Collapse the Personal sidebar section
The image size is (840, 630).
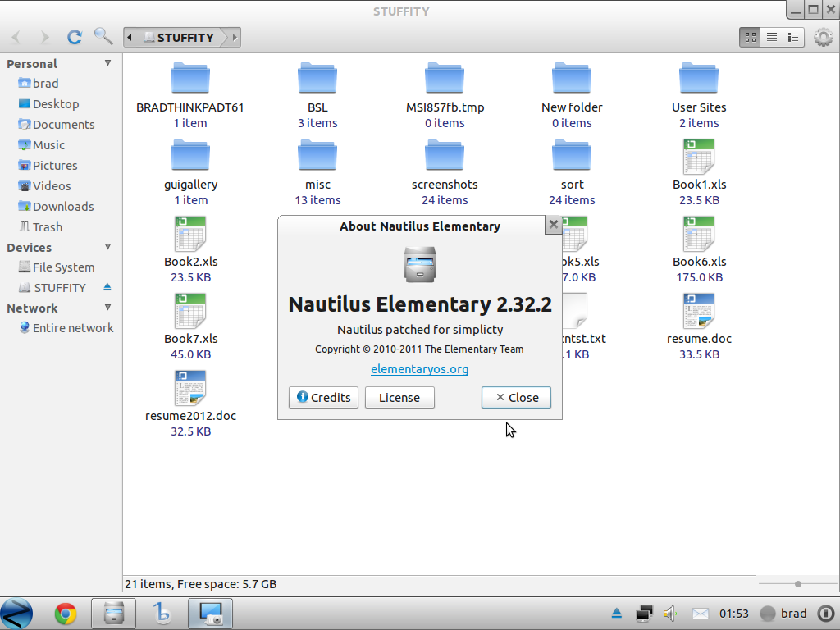coord(107,63)
